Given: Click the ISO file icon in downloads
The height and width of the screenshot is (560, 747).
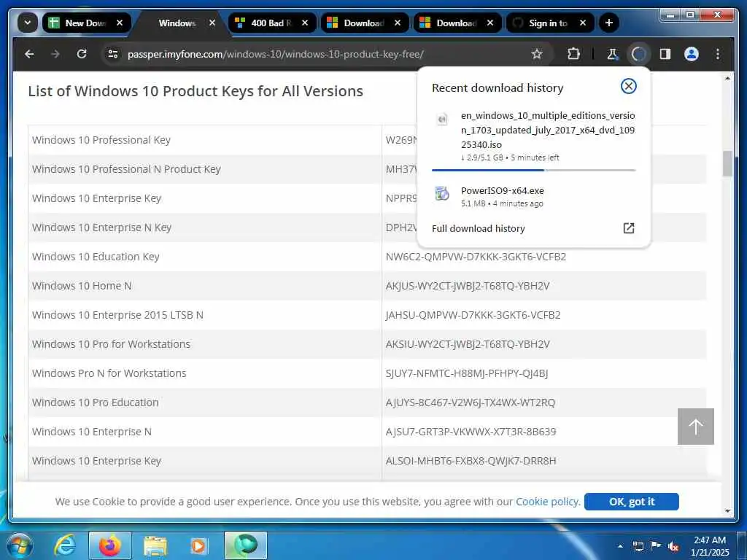Looking at the screenshot, I should coord(442,119).
